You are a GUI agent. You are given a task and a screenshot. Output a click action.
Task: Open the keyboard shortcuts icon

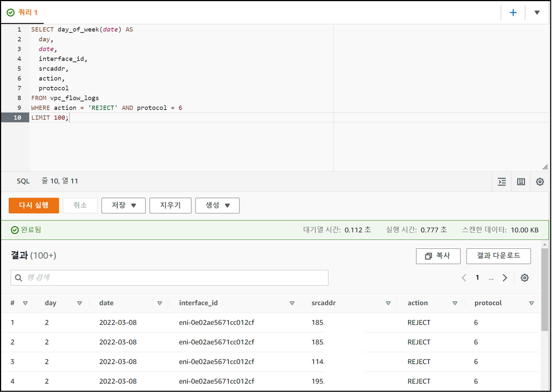(521, 182)
